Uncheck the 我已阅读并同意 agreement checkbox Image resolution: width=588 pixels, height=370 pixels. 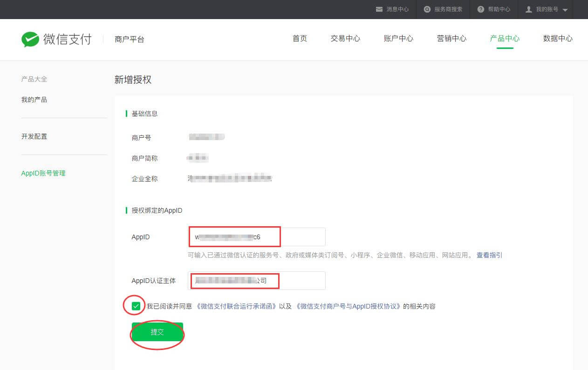(x=136, y=306)
